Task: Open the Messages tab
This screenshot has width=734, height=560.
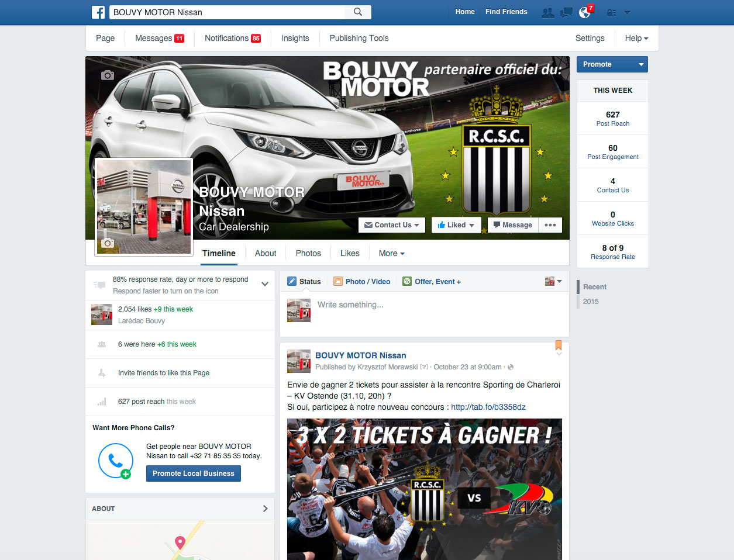Action: click(x=159, y=38)
